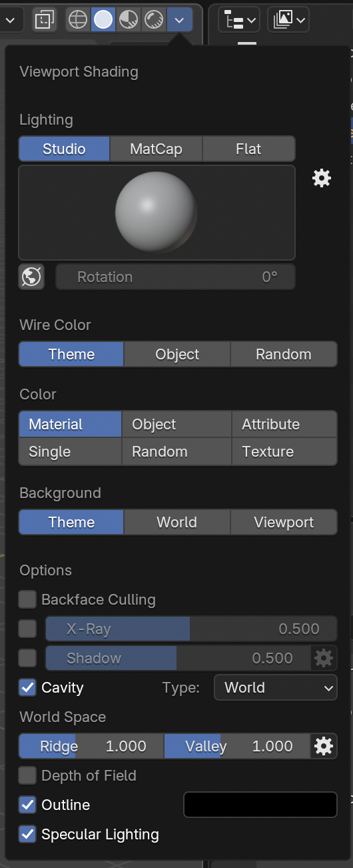353x868 pixels.
Task: Set wire color to Random
Action: (x=284, y=354)
